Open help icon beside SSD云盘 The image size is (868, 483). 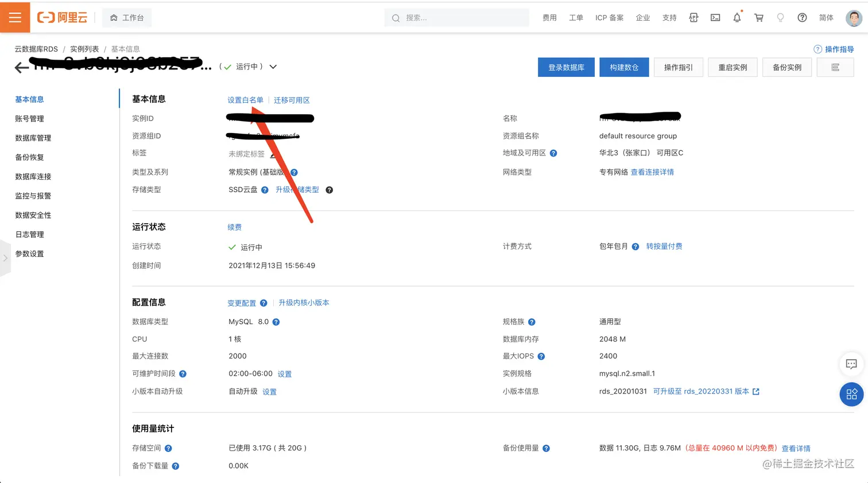265,190
